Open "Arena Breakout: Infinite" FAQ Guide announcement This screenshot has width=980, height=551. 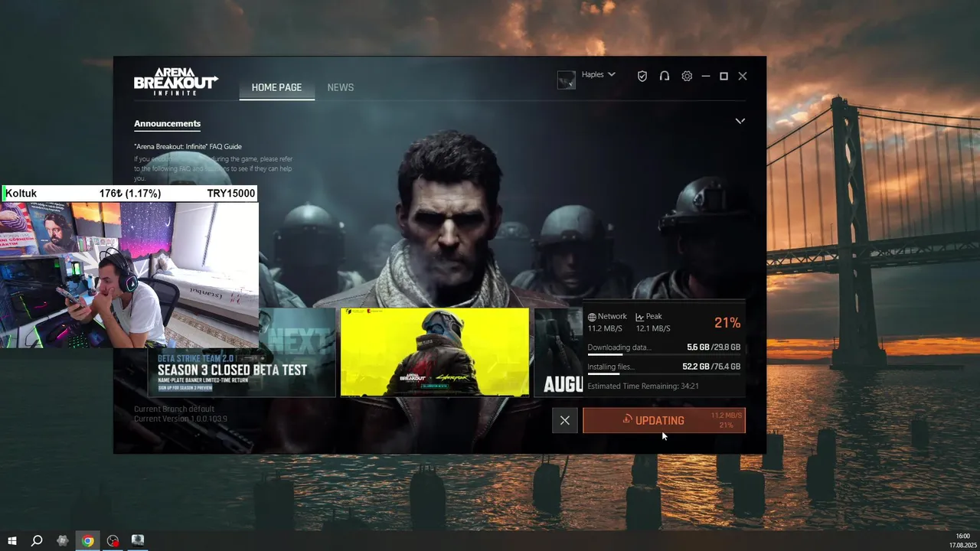point(188,146)
